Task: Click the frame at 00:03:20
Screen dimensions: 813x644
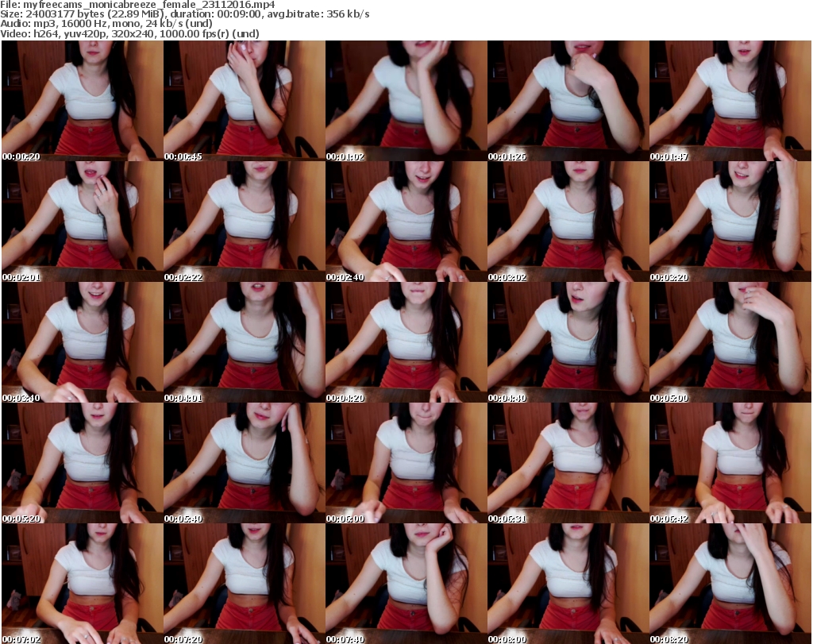Action: pos(730,222)
